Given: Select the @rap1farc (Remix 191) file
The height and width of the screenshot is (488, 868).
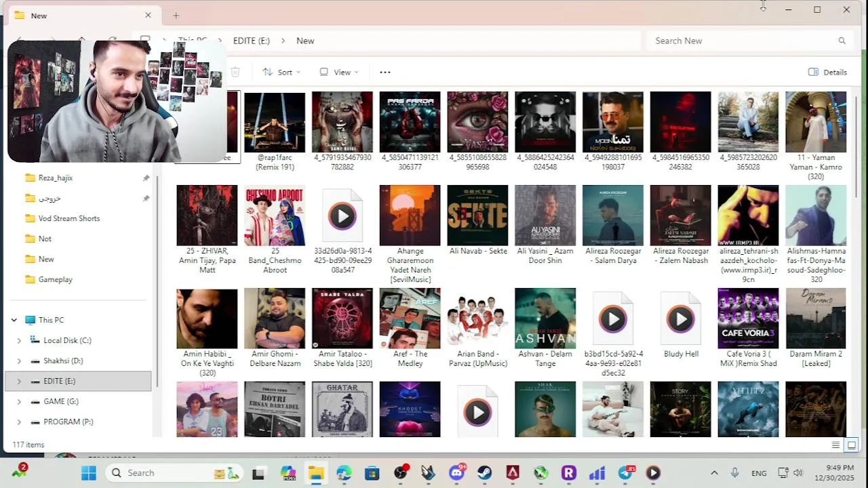Looking at the screenshot, I should point(275,131).
